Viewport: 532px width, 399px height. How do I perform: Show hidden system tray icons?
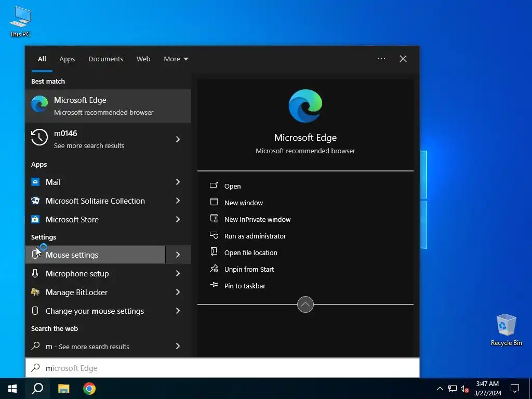[440, 389]
